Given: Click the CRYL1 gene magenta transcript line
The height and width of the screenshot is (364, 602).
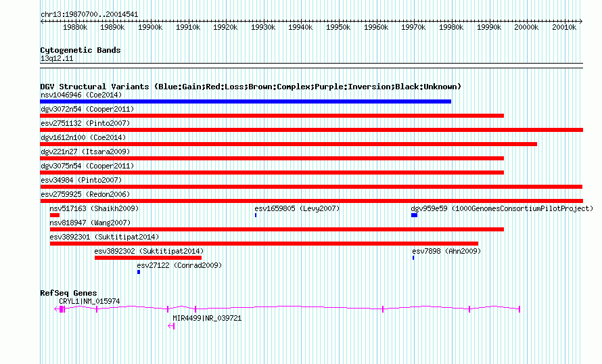Looking at the screenshot, I should 287,307.
